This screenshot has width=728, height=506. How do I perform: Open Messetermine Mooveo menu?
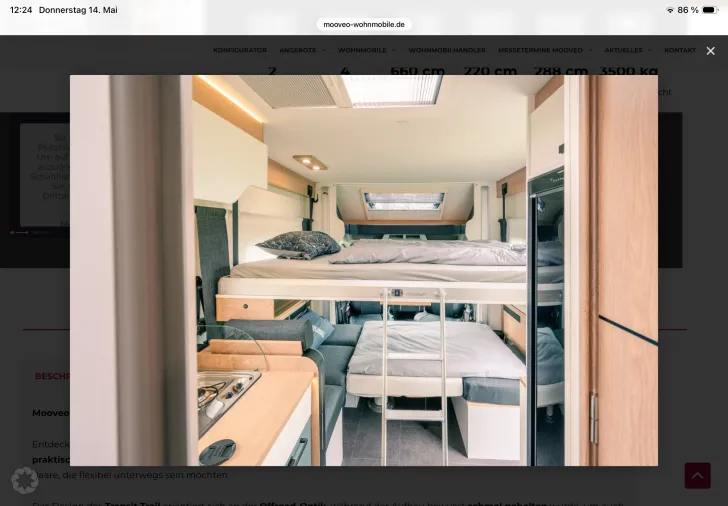tap(540, 50)
